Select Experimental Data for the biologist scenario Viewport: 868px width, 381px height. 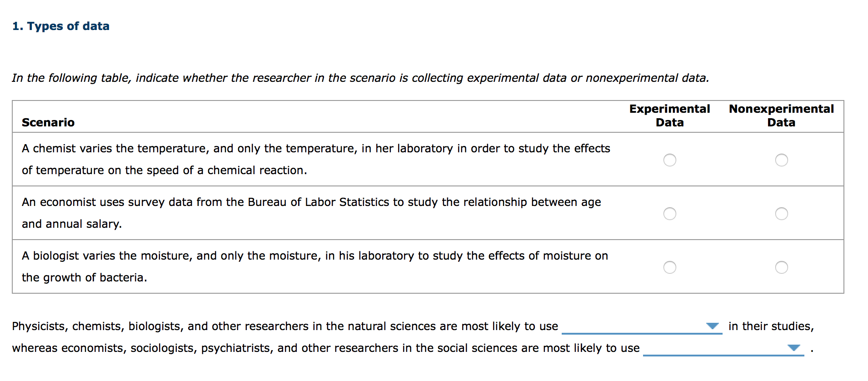click(669, 267)
